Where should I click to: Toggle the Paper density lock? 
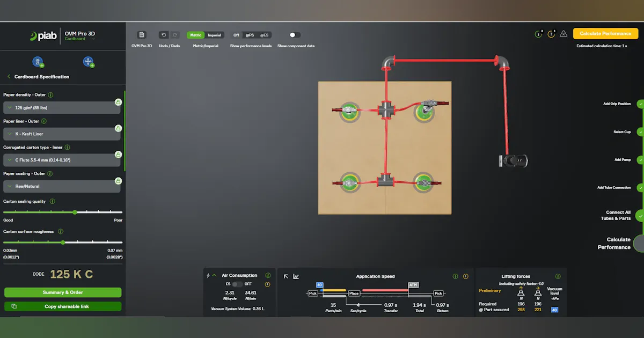pos(118,102)
